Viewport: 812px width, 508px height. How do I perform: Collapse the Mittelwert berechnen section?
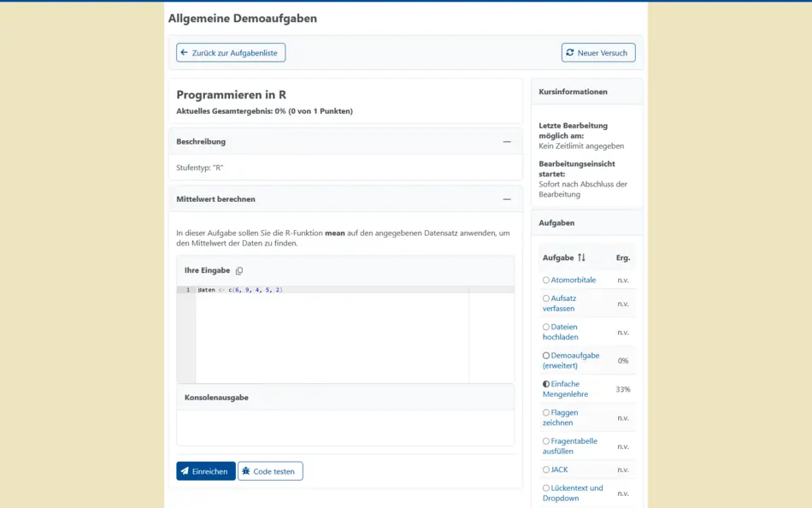(x=507, y=199)
